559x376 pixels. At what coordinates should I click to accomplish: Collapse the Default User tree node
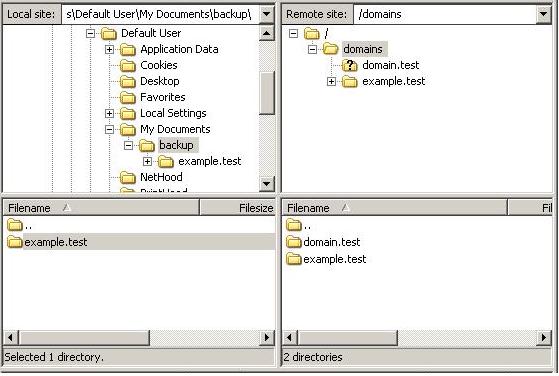[x=91, y=34]
